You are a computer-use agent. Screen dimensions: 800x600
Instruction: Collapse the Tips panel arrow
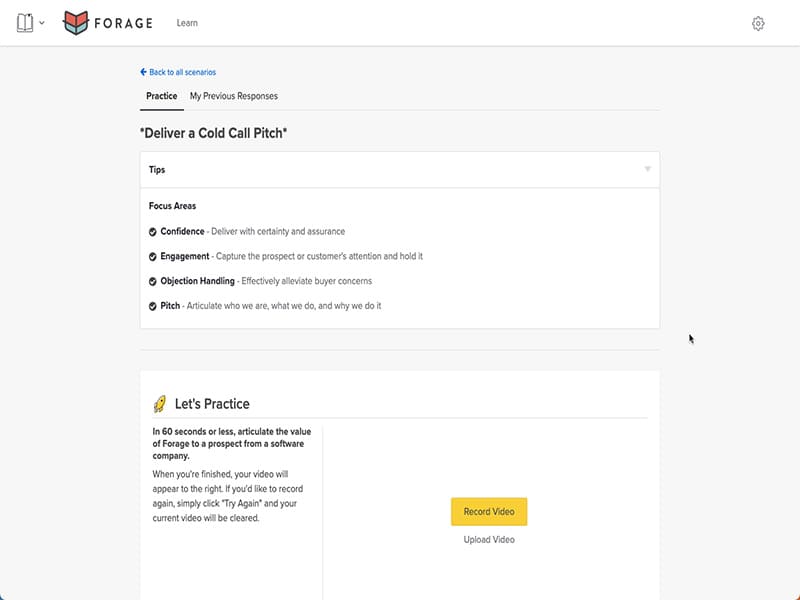point(647,169)
